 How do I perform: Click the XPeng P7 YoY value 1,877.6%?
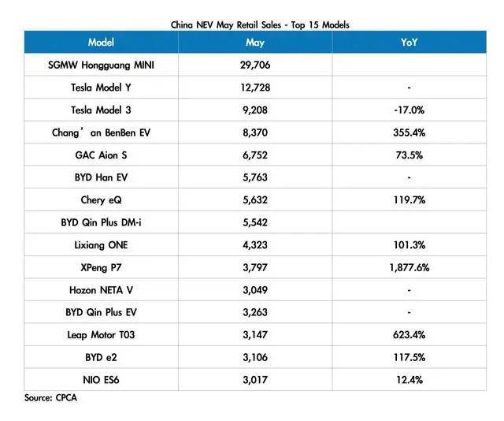tap(409, 267)
